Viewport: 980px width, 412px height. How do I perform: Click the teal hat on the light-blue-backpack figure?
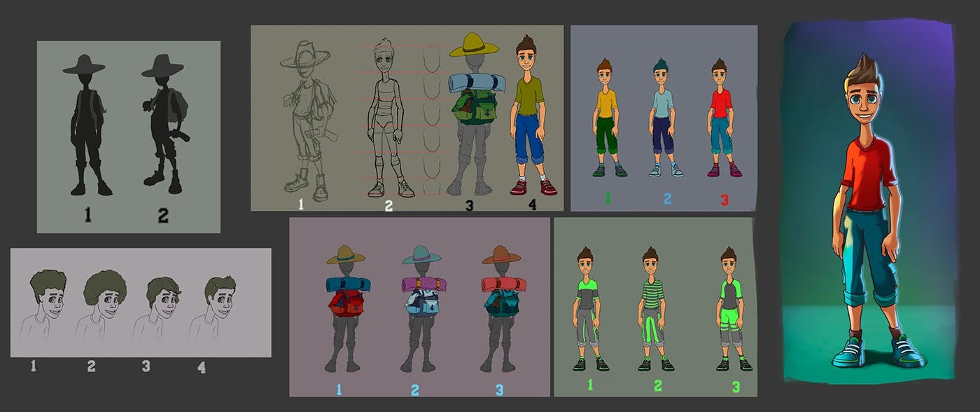click(x=421, y=255)
